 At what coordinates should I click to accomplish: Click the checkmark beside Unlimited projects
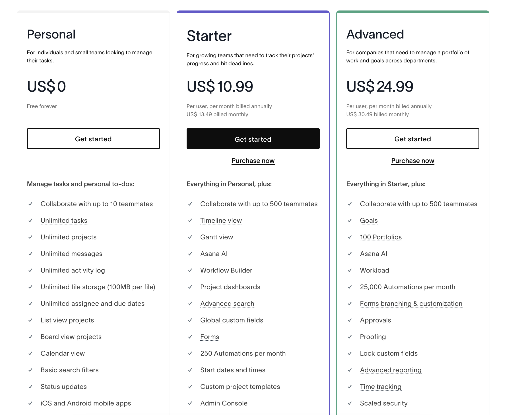coord(31,237)
